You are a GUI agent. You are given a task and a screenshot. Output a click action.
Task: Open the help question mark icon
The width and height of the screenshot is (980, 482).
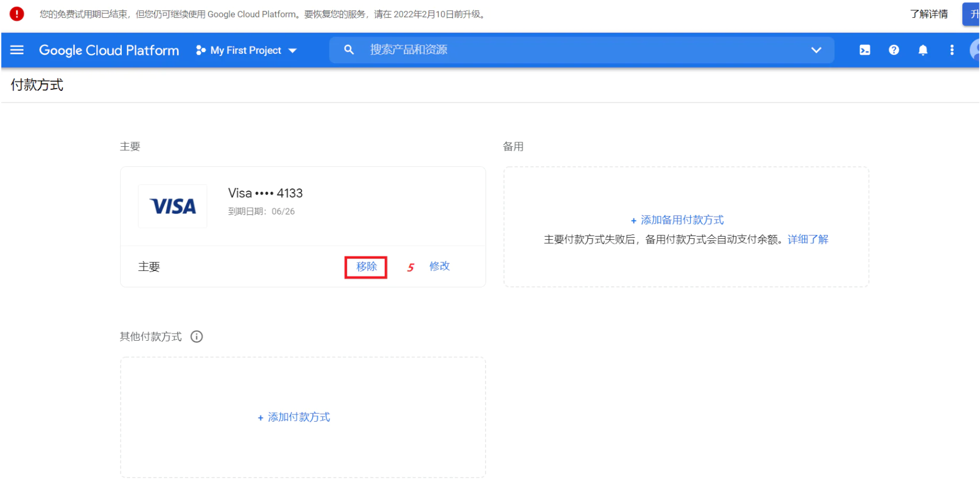point(894,50)
